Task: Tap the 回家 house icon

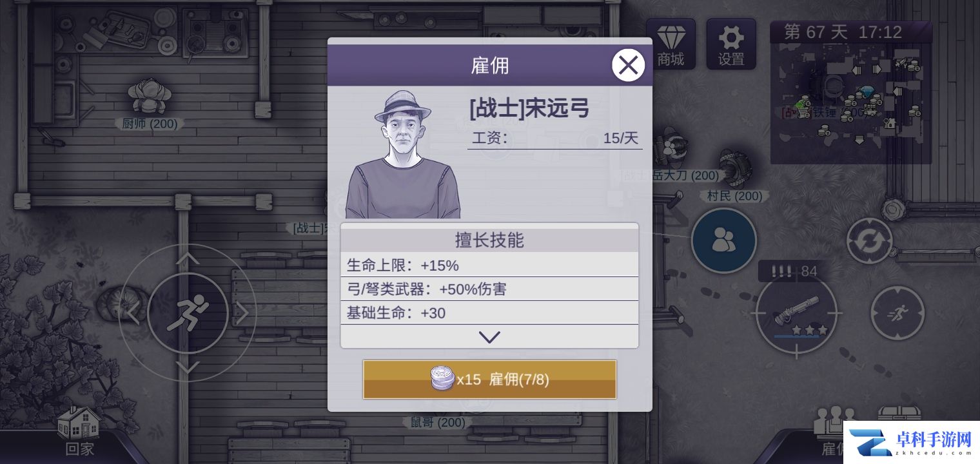Action: pyautogui.click(x=79, y=430)
